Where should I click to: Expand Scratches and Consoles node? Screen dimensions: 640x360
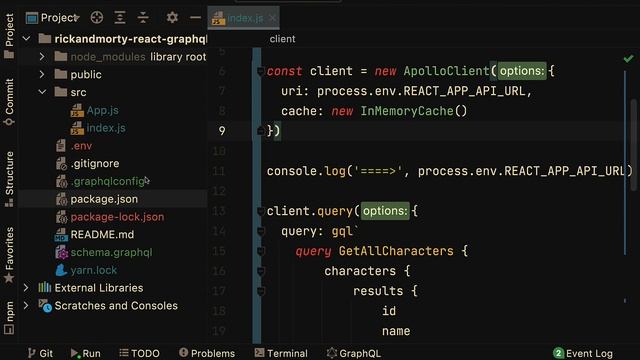(x=26, y=306)
